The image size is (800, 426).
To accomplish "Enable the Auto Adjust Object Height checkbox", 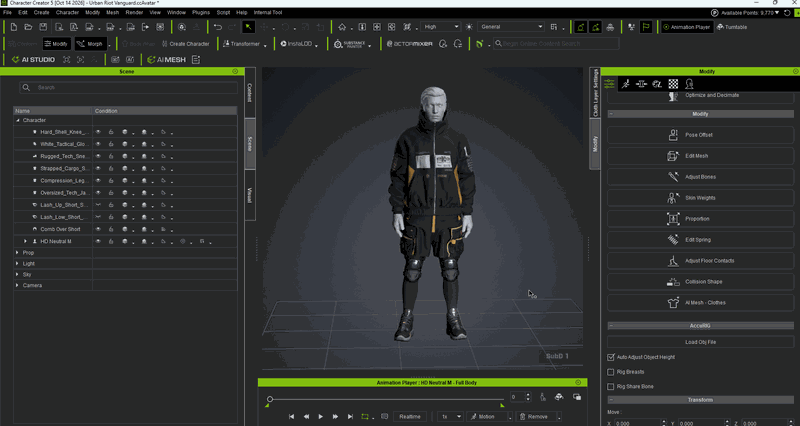I will tap(611, 357).
